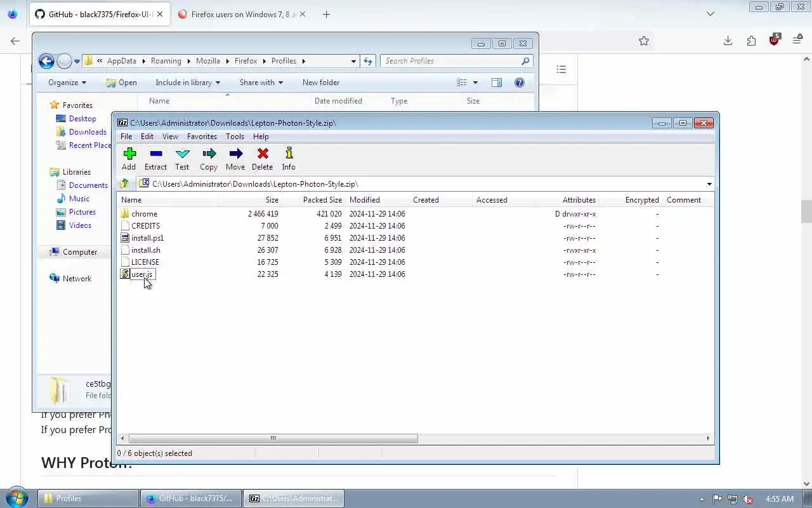Open Firefox hamburger application menu
Image resolution: width=812 pixels, height=508 pixels.
coord(797,41)
